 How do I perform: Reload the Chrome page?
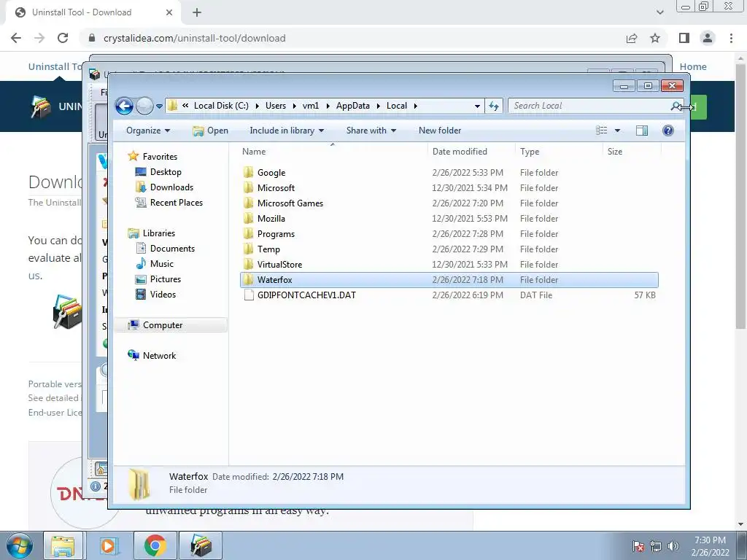tap(63, 38)
